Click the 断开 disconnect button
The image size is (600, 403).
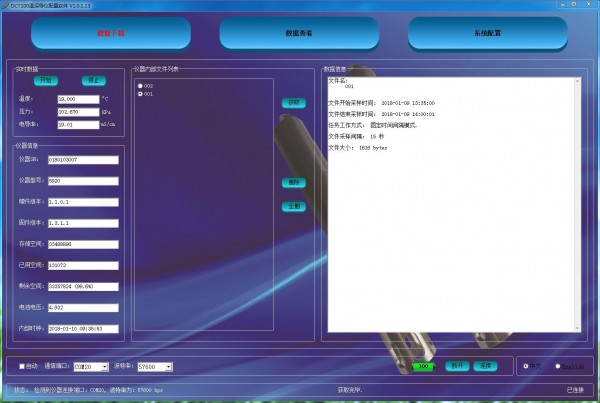click(x=456, y=366)
